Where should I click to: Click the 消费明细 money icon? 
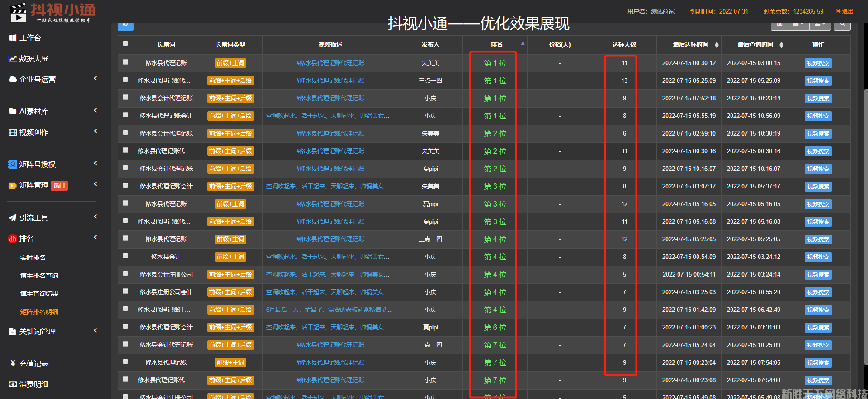pos(13,384)
